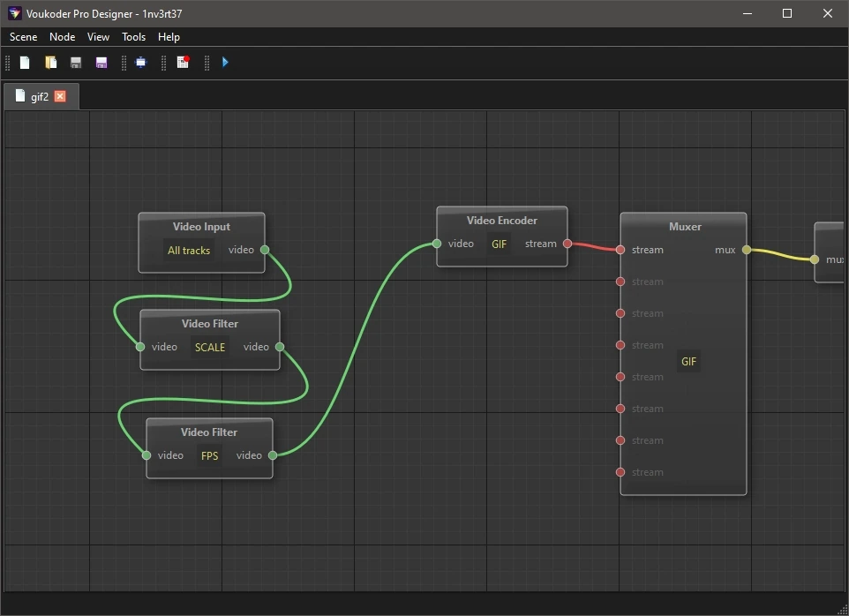Open the View menu
849x616 pixels.
click(98, 37)
